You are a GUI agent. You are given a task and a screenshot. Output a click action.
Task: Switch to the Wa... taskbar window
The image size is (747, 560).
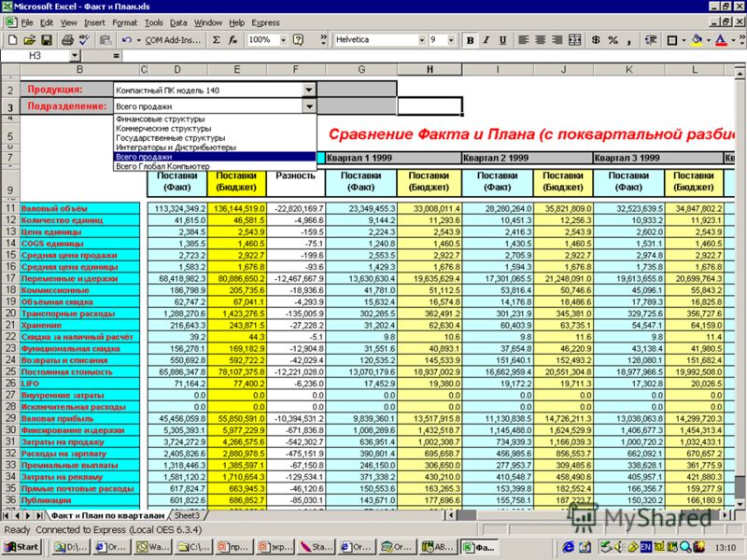coord(153,547)
